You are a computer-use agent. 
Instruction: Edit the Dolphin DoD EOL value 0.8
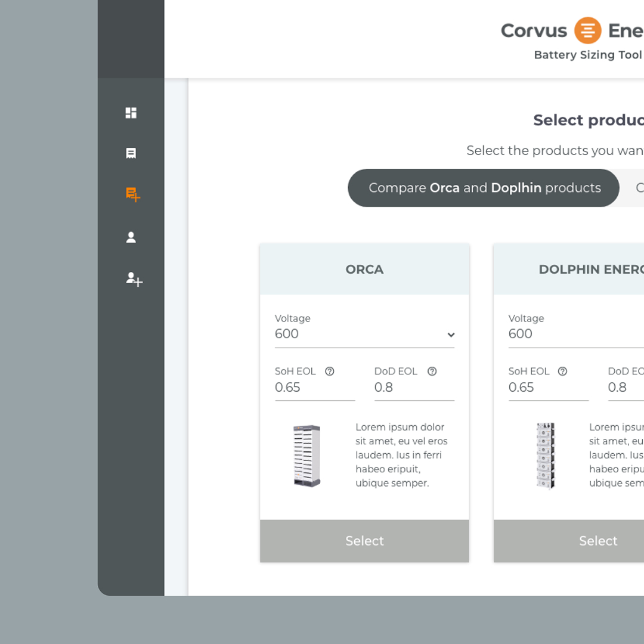(626, 388)
